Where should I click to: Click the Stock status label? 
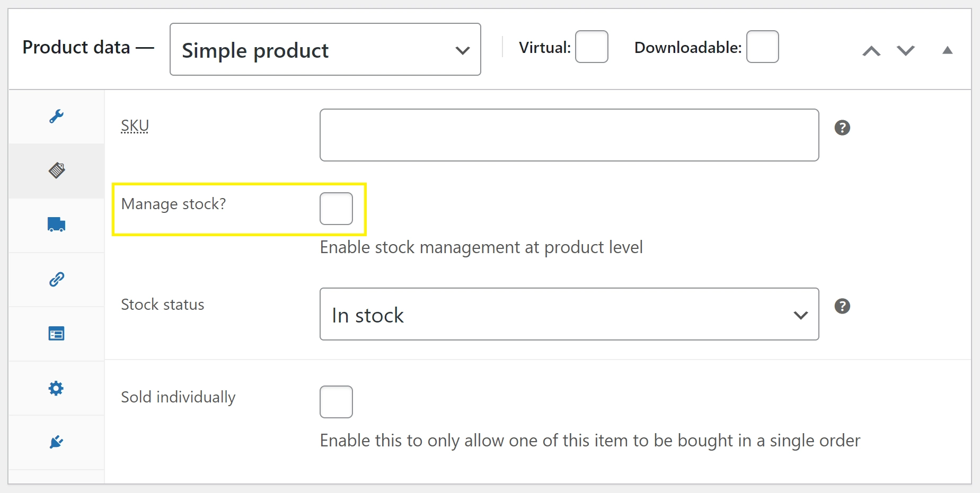coord(163,304)
